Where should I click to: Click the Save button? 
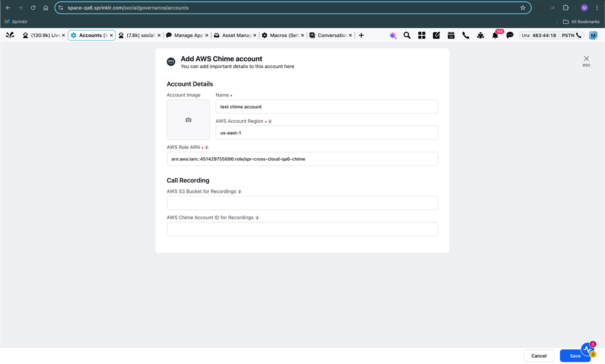click(575, 356)
